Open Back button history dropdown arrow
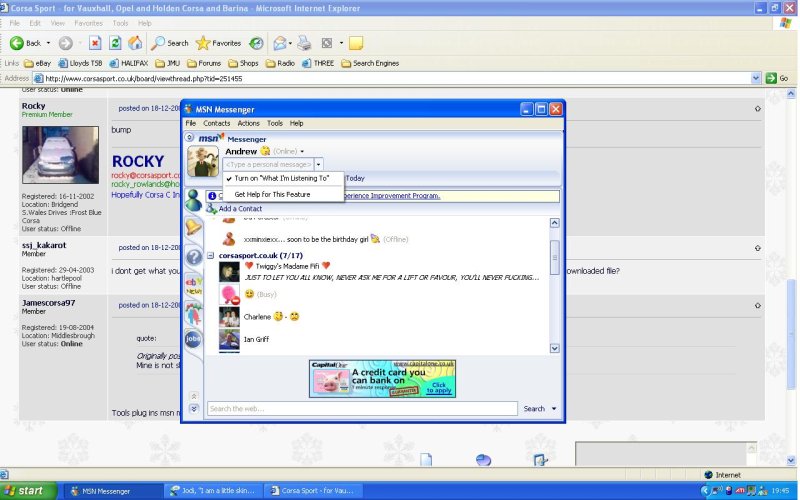 [x=48, y=43]
